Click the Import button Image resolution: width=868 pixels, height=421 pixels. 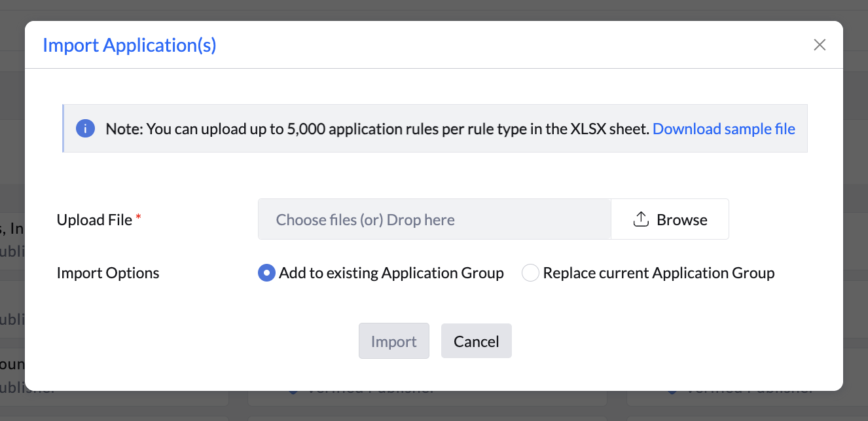point(393,341)
